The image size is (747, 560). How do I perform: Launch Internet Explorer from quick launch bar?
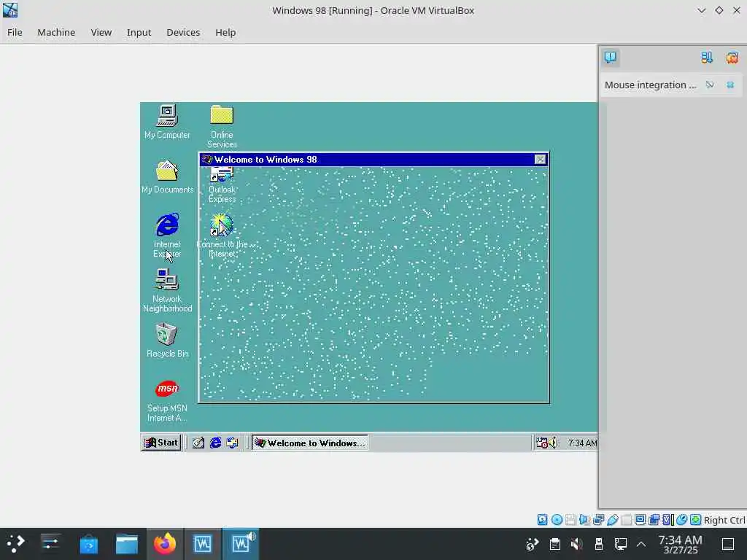(215, 443)
